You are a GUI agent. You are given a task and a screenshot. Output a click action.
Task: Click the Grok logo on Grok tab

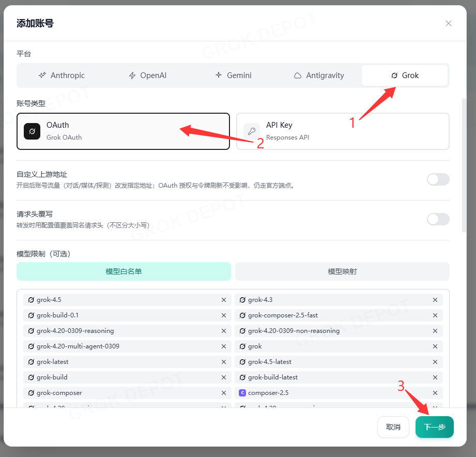[x=394, y=75]
